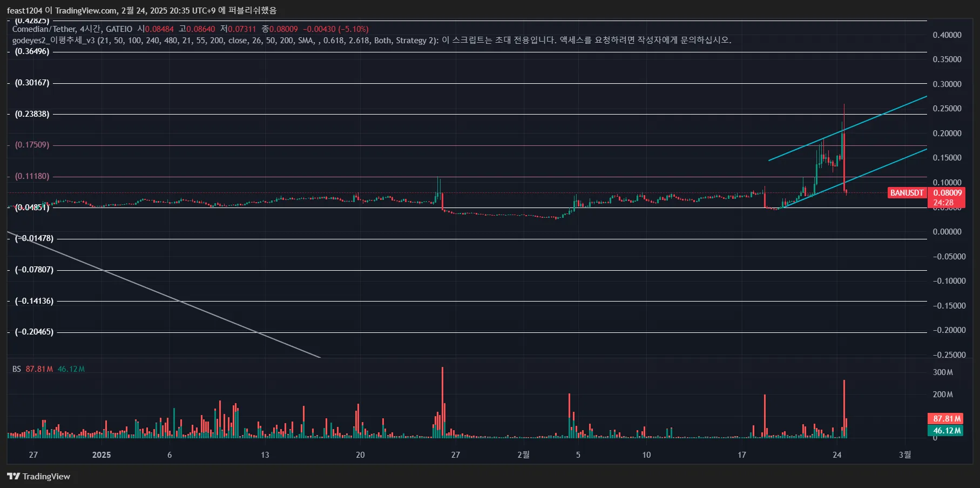Click 300M on the volume axis
The height and width of the screenshot is (488, 980).
943,372
